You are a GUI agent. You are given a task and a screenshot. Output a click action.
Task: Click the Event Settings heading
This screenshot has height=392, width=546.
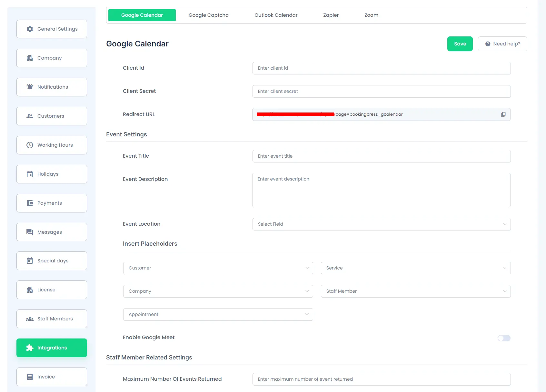(126, 134)
